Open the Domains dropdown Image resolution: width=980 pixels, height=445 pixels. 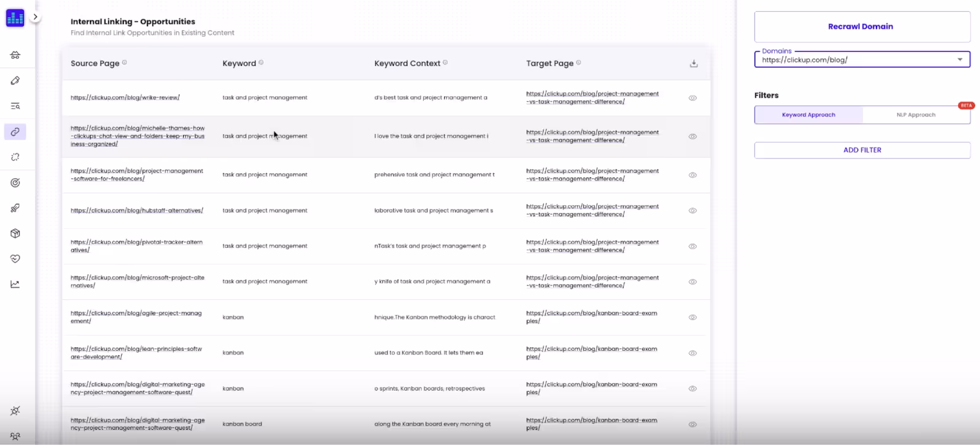[862, 59]
